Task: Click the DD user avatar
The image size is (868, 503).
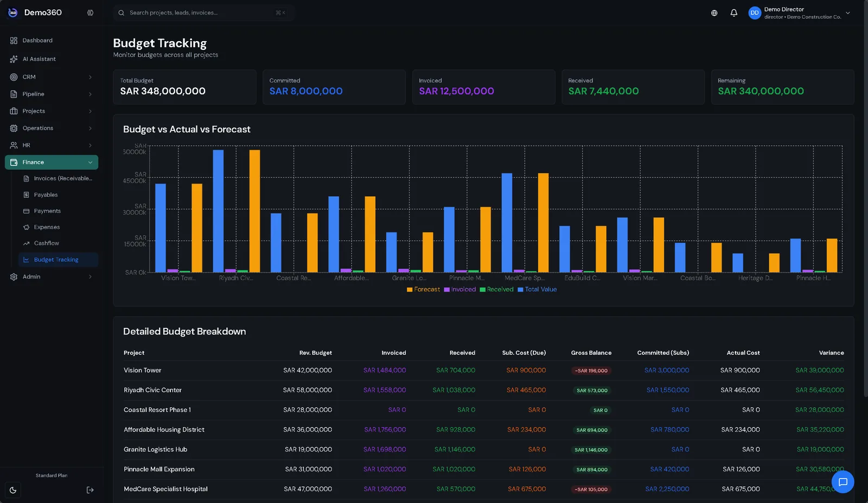Action: (x=754, y=13)
